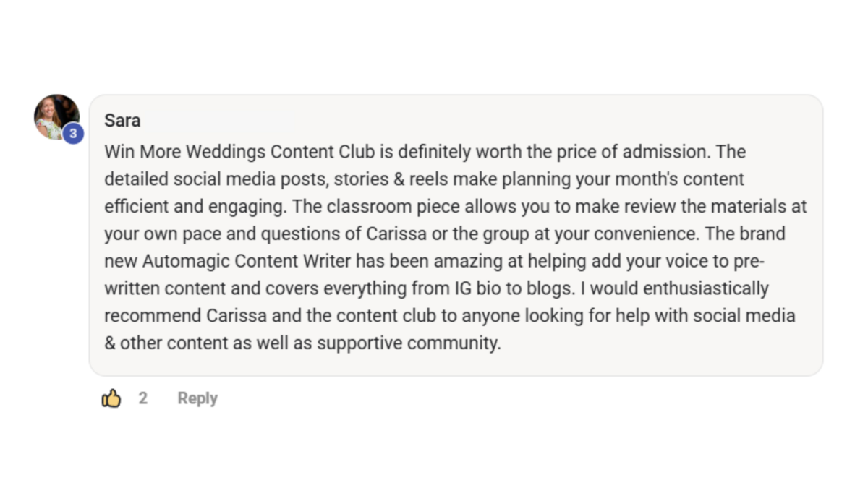Click the phrase "efficient and engaging"
This screenshot has height=496, width=868.
pyautogui.click(x=191, y=207)
